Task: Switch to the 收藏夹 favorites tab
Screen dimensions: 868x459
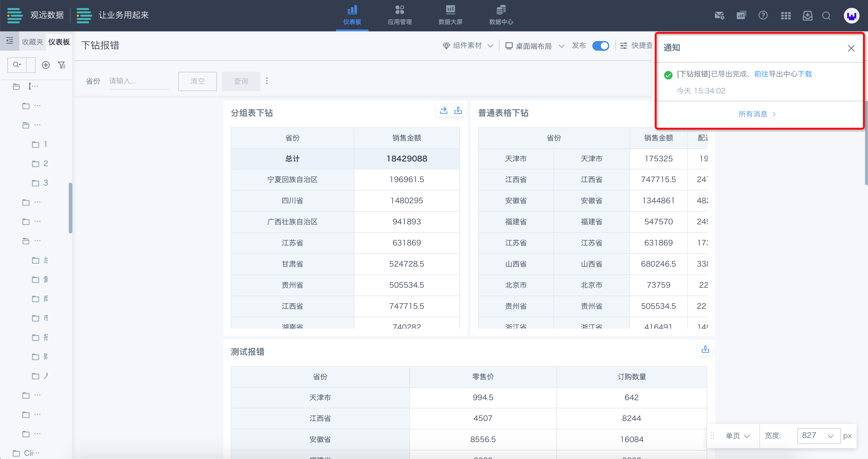Action: (32, 42)
